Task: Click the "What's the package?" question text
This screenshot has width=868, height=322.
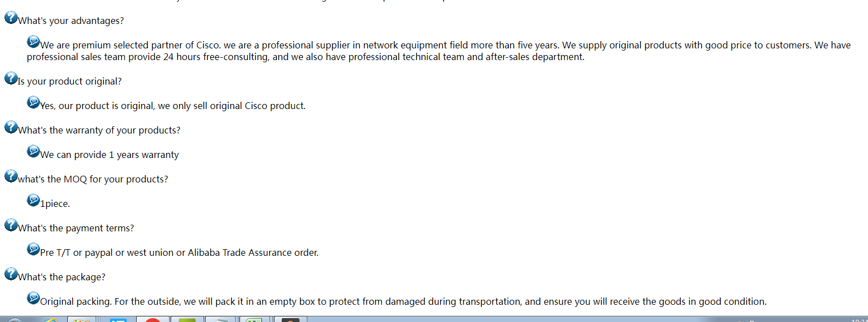Action: 62,278
